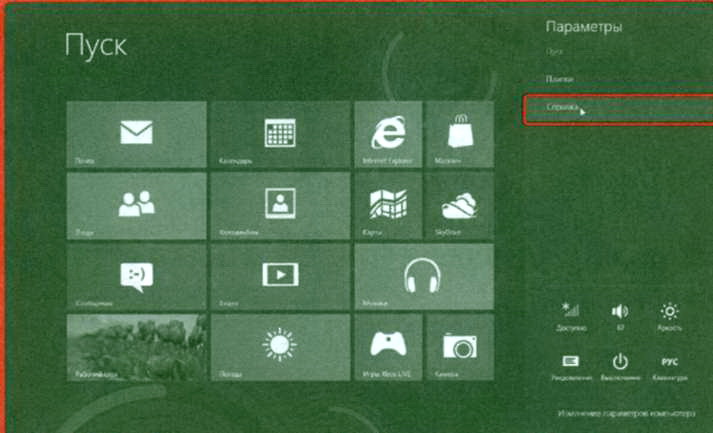This screenshot has height=433, width=713.
Task: Open the Справка item in Параметры panel
Action: (618, 109)
